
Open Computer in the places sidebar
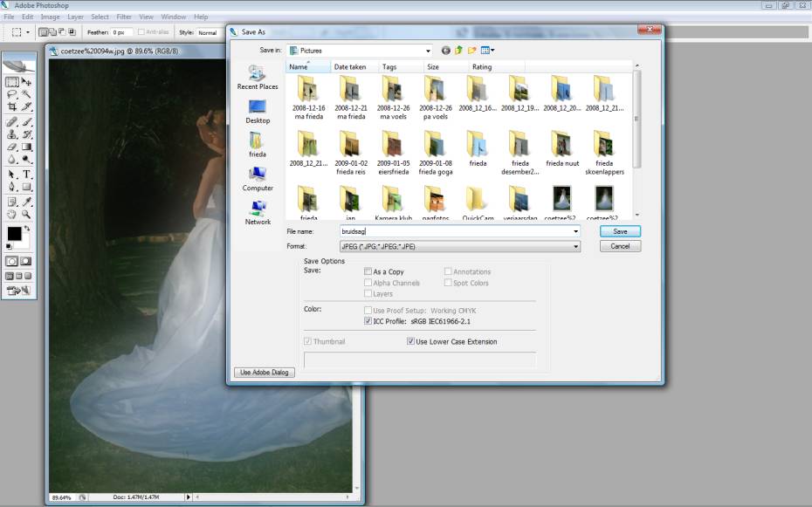258,179
